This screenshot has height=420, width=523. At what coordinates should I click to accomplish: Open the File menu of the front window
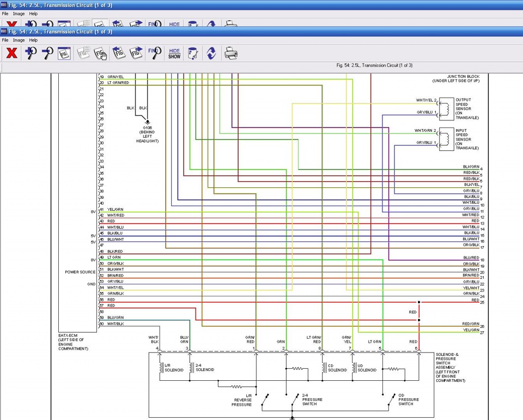[x=5, y=40]
